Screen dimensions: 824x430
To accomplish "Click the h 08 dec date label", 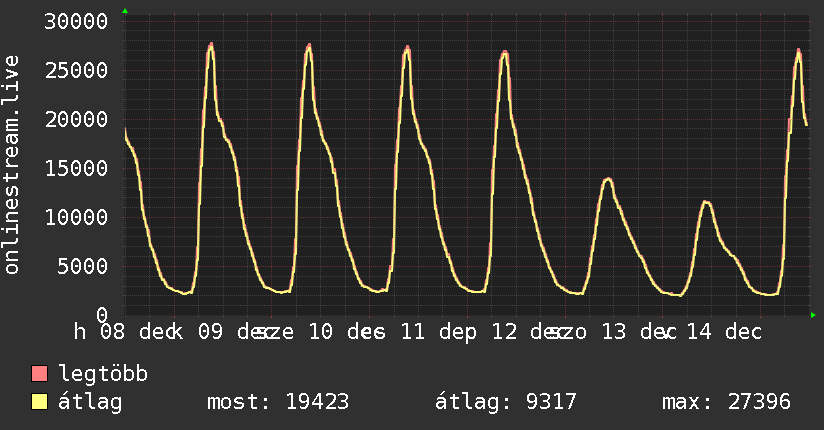I will (127, 332).
